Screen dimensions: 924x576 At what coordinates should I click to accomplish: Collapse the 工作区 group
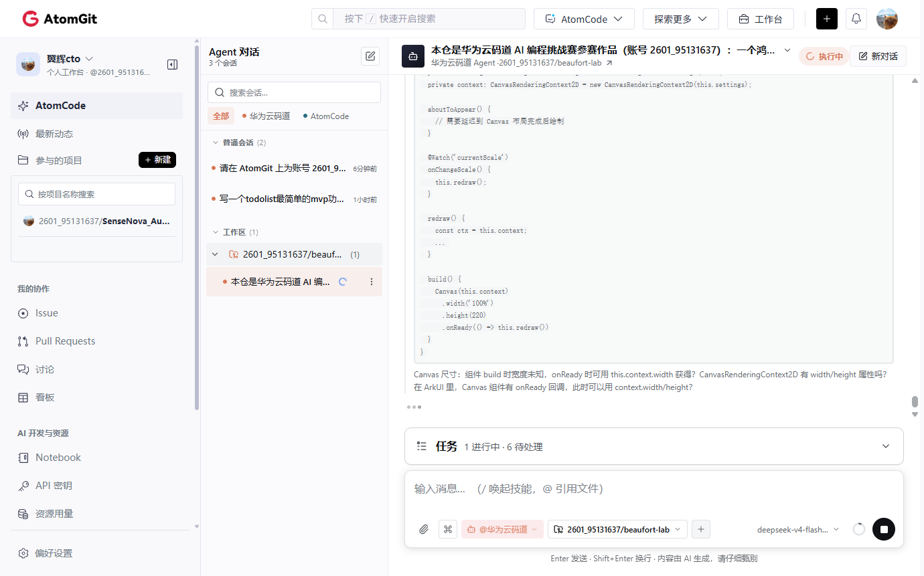coord(216,232)
